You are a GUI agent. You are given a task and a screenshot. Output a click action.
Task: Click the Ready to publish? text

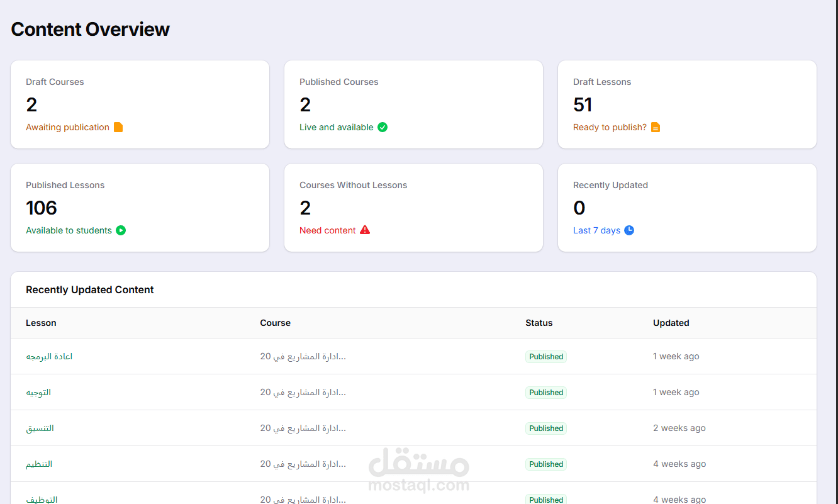pyautogui.click(x=610, y=127)
